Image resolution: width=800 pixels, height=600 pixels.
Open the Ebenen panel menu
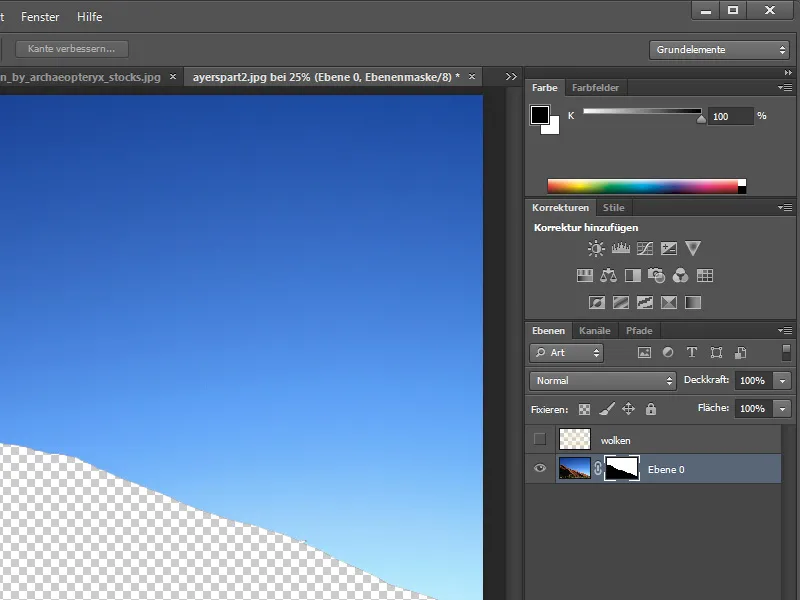pos(785,330)
